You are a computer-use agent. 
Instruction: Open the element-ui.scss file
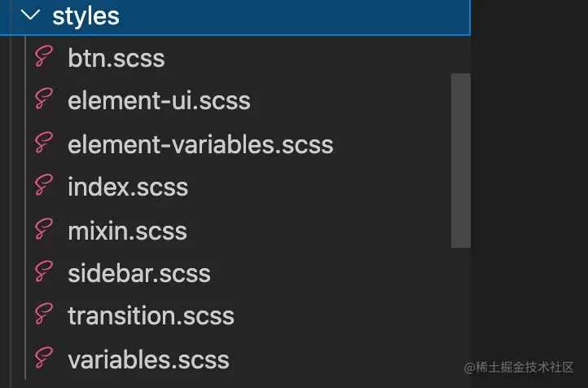pos(159,101)
